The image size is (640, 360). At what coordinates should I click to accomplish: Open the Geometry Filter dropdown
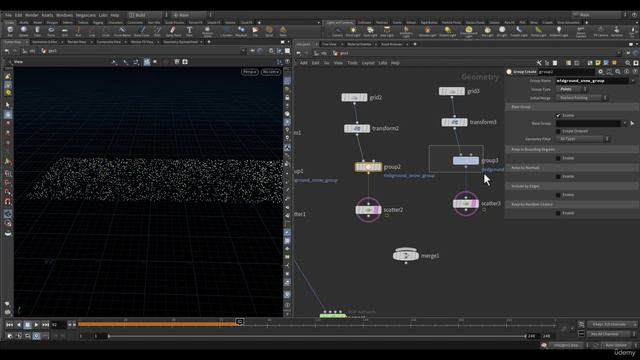coord(583,139)
